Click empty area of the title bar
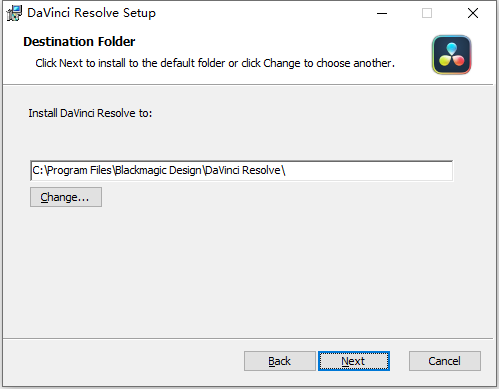This screenshot has width=499, height=389. [263, 13]
